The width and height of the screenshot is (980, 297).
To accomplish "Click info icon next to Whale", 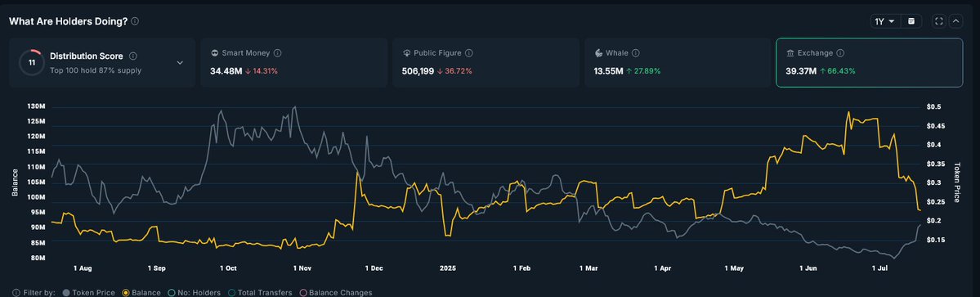I will coord(636,54).
